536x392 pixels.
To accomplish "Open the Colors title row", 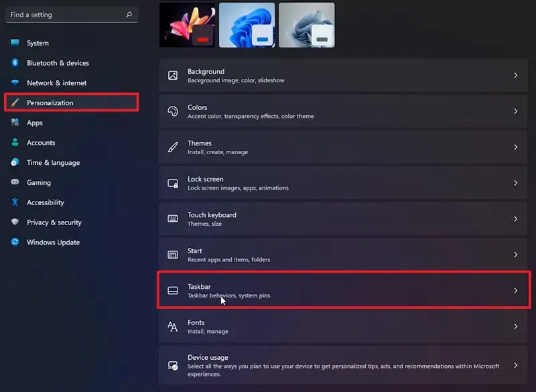I will 343,111.
